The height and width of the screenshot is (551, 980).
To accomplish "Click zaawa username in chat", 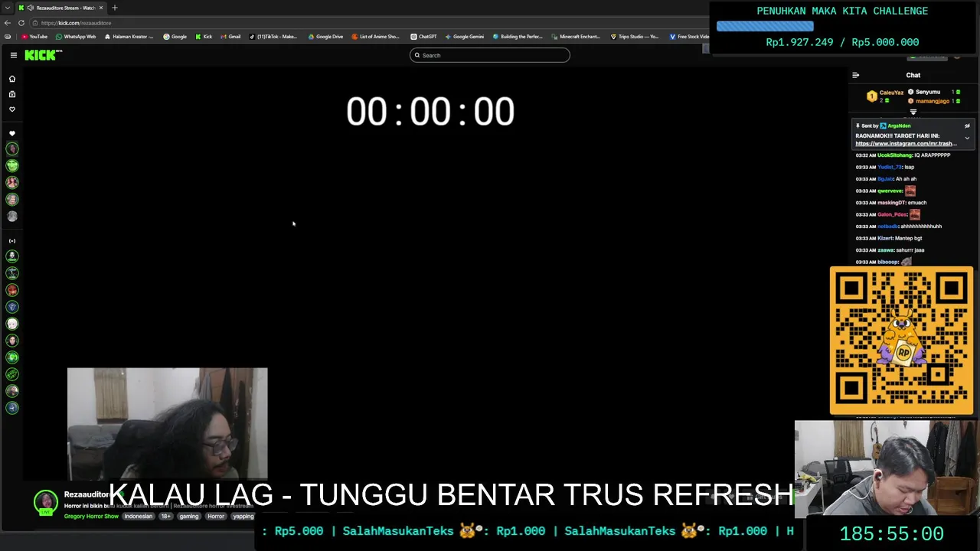I will [886, 250].
